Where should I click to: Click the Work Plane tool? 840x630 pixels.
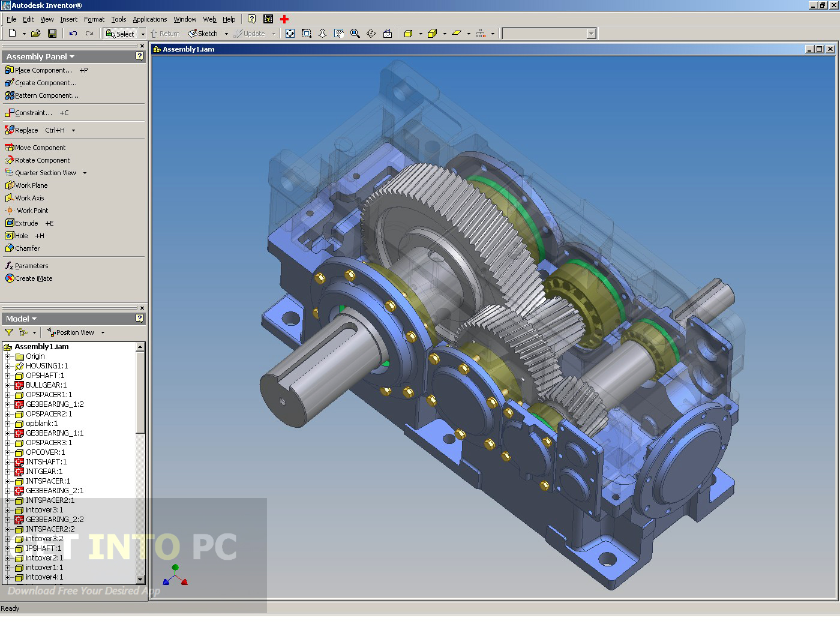pos(26,185)
